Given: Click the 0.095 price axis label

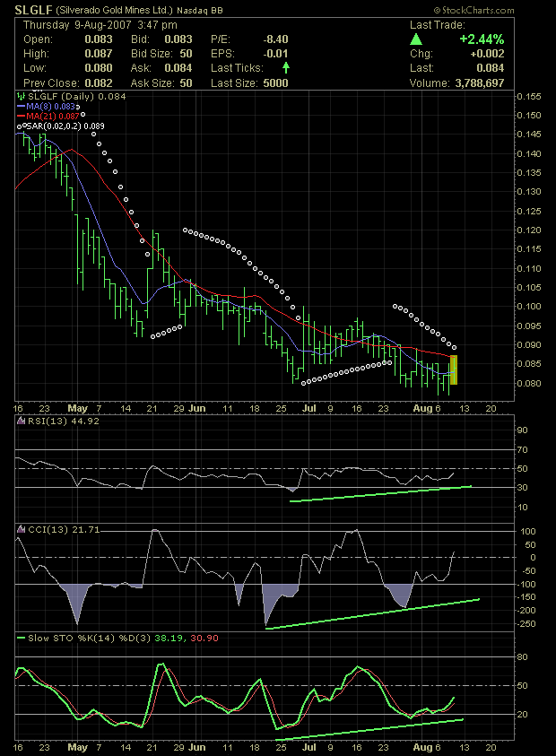Looking at the screenshot, I should [x=529, y=326].
